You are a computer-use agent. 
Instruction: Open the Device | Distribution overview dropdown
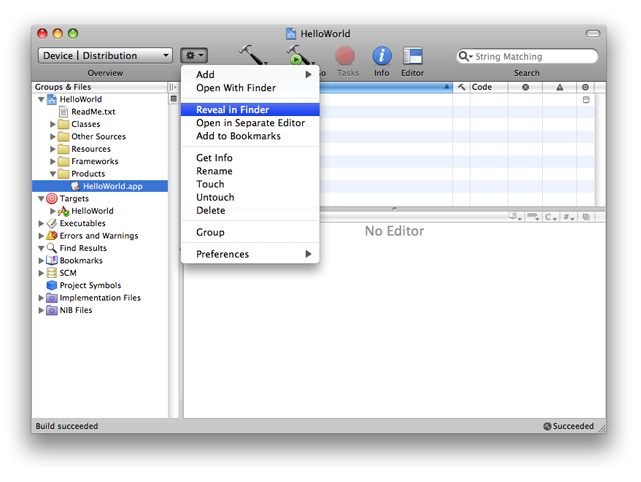point(105,55)
